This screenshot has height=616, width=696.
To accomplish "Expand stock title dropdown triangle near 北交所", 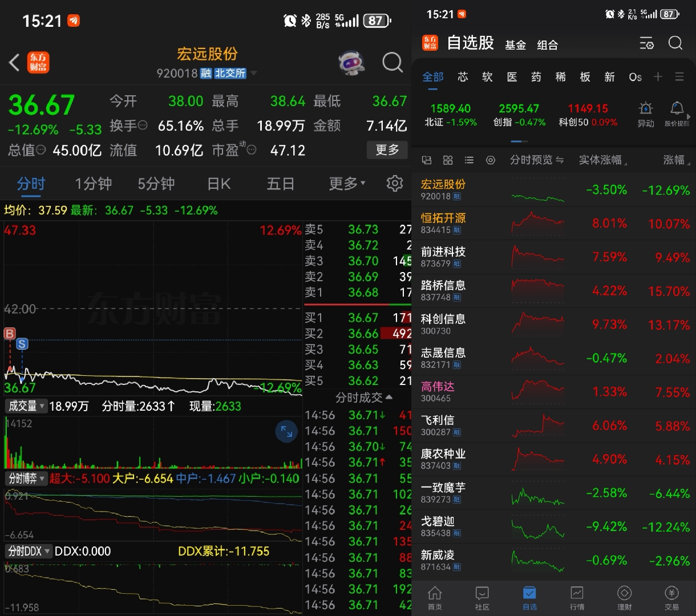I will 254,74.
